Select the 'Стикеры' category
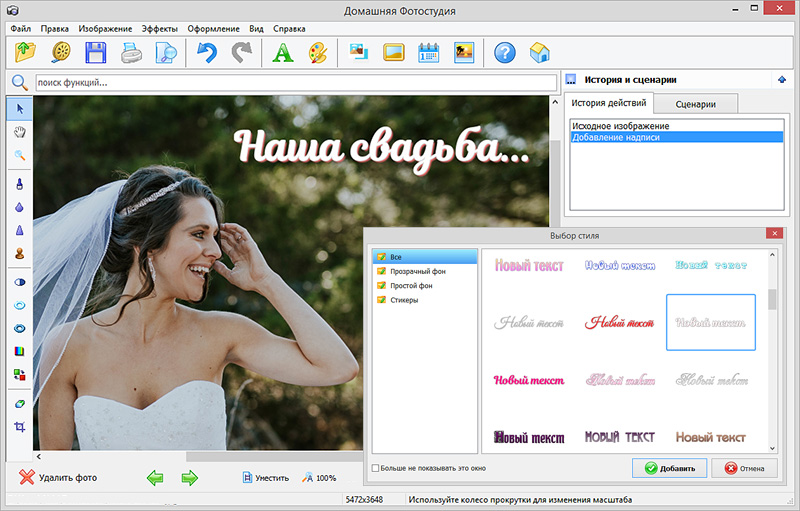This screenshot has width=800, height=511. pos(405,299)
